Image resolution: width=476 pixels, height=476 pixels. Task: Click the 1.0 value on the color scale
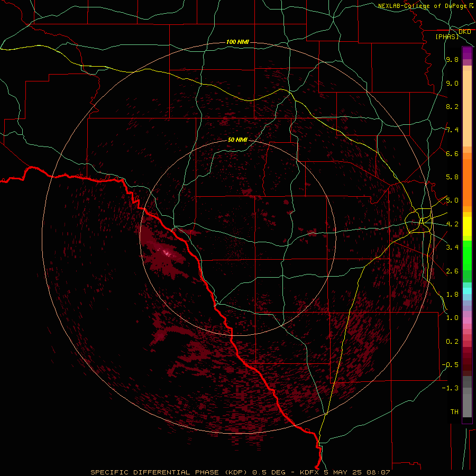(452, 318)
